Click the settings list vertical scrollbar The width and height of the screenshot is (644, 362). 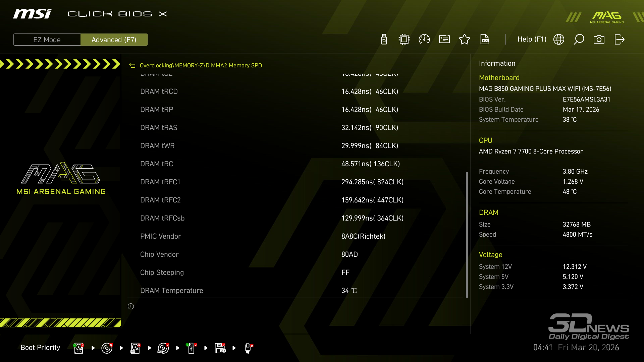click(467, 235)
